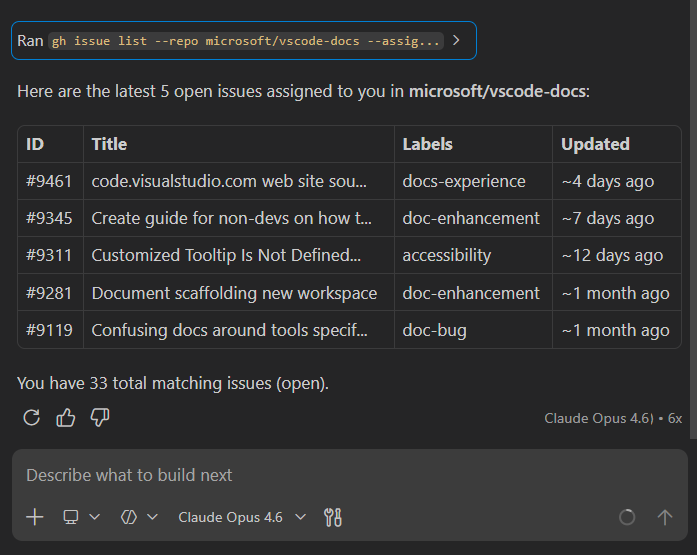Click the bold microsoft/vscode-docs text
697x555 pixels.
click(497, 91)
